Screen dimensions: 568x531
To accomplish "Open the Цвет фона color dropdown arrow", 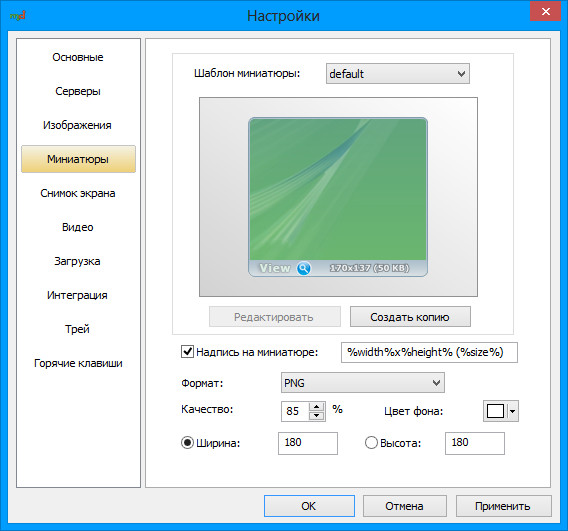I will [x=513, y=411].
